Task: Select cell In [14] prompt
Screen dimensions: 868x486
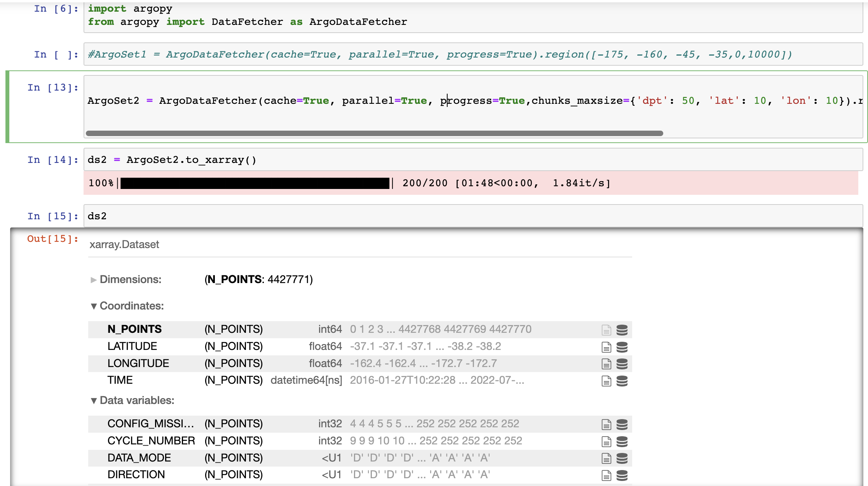Action: 52,160
